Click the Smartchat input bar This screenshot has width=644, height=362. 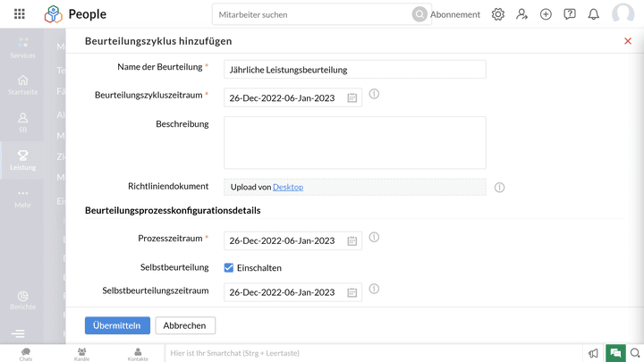click(374, 353)
